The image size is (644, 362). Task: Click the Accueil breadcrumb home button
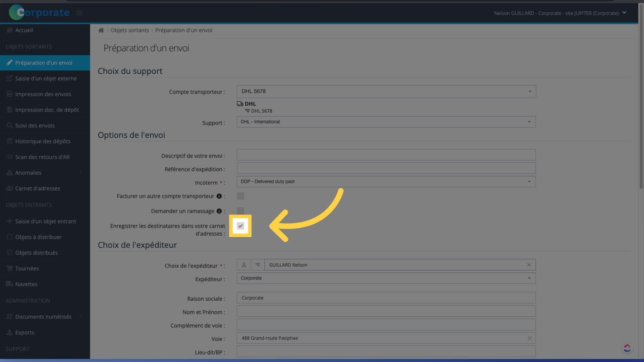tap(101, 30)
